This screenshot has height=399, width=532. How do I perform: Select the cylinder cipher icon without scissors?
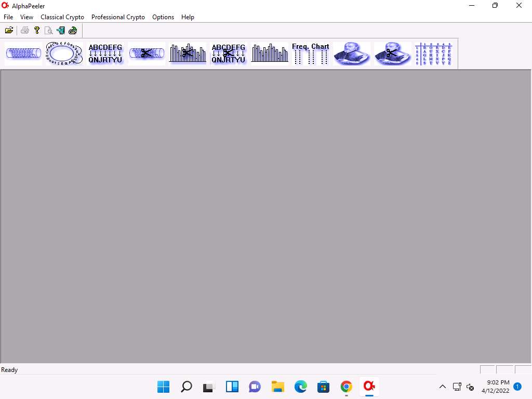[23, 54]
